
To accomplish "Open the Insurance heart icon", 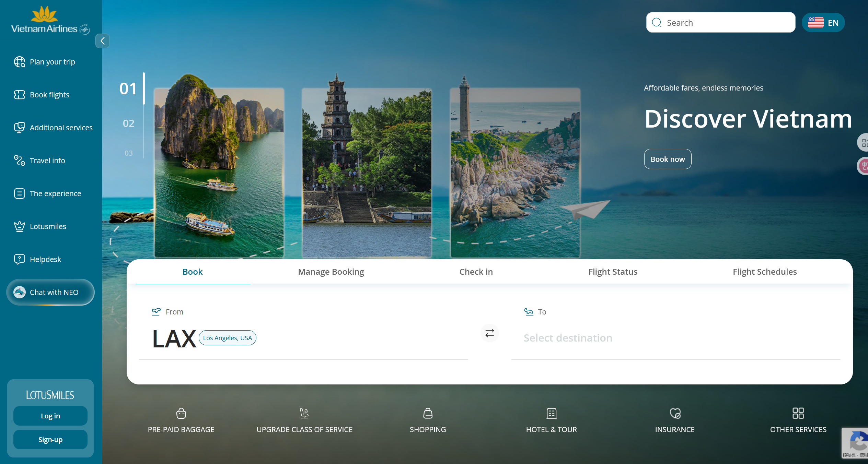I will (x=675, y=414).
